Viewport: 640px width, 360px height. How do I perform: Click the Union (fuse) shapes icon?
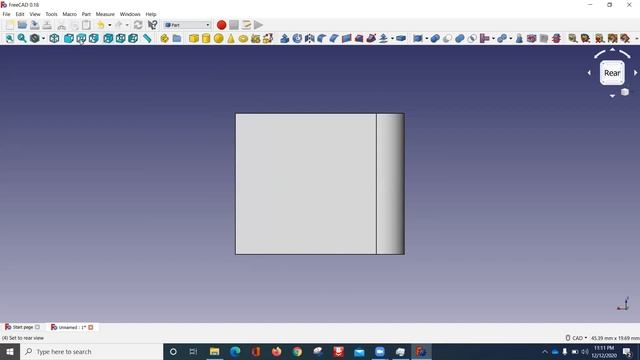tap(460, 38)
